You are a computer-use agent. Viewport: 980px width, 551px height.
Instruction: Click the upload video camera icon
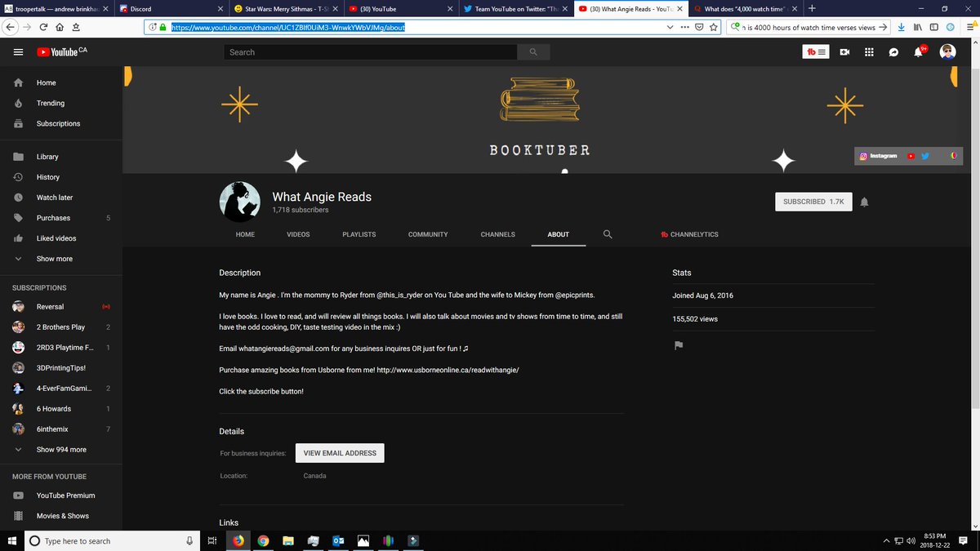click(845, 52)
